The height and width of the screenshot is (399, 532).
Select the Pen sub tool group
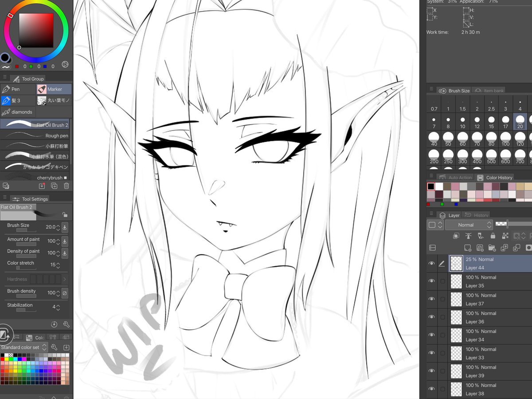click(x=18, y=89)
